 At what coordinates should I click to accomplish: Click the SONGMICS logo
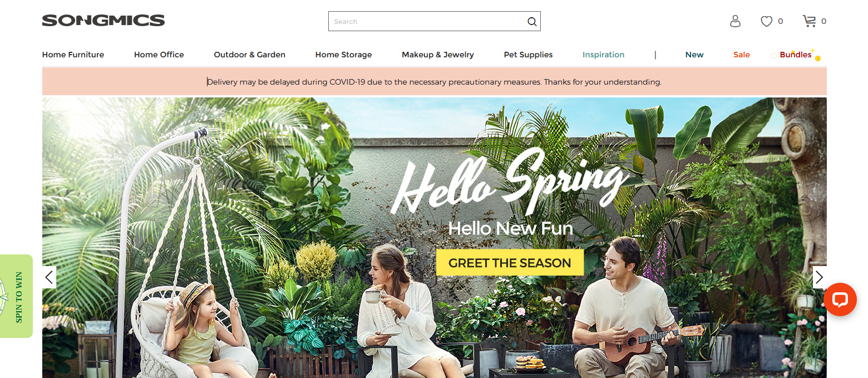point(103,21)
